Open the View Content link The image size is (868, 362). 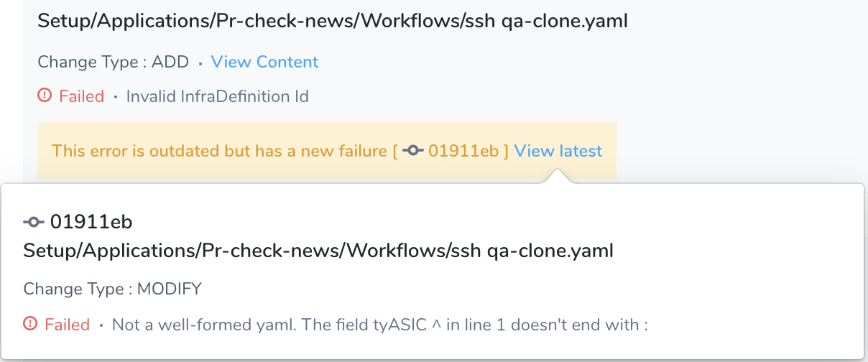coord(264,62)
